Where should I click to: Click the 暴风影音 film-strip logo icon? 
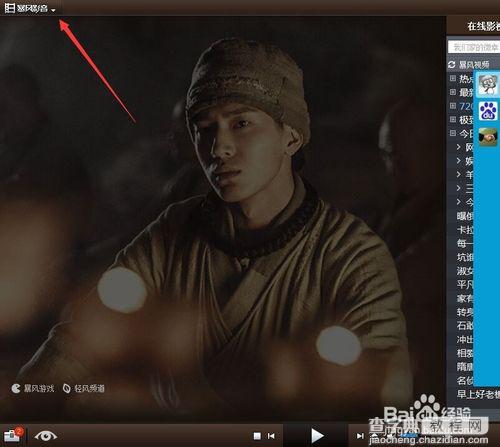click(9, 8)
